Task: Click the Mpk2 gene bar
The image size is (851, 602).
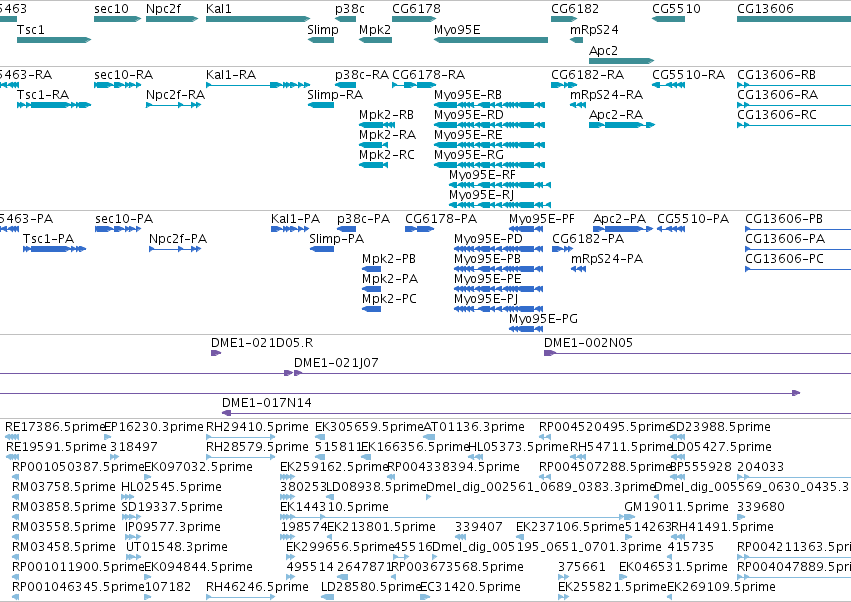Action: pyautogui.click(x=375, y=40)
